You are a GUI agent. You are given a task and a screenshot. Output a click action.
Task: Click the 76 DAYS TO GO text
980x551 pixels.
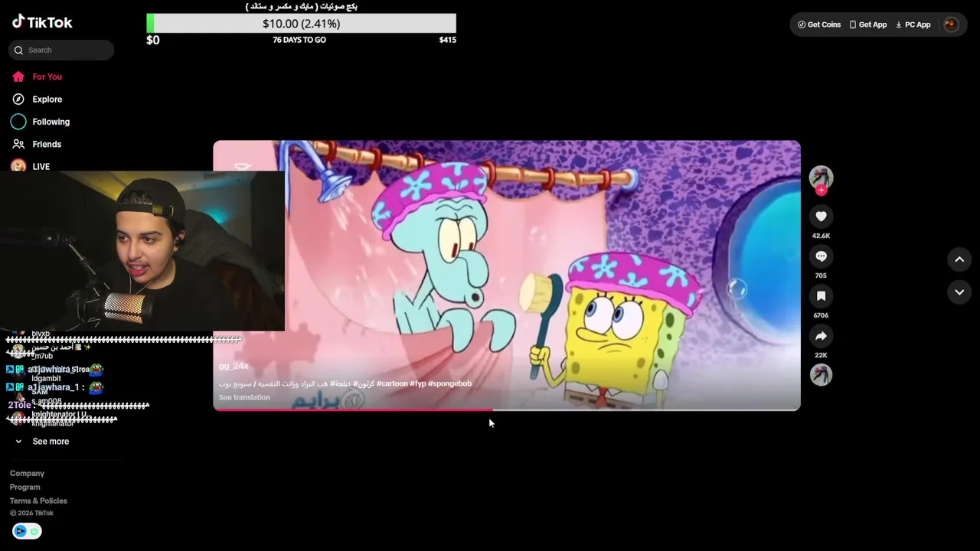coord(299,40)
